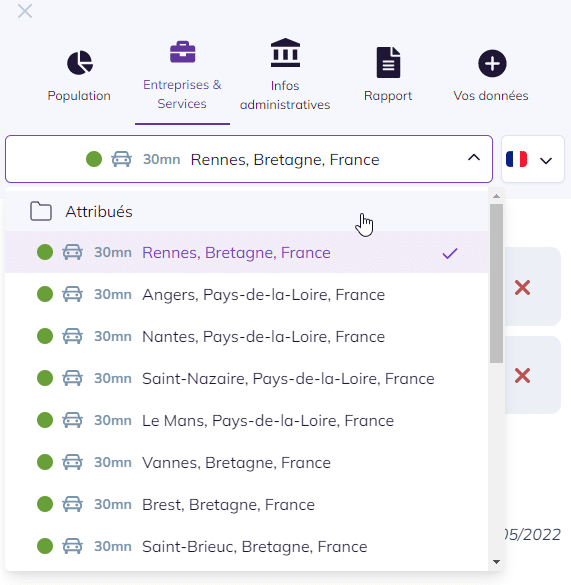Open Infos administratives building icon

click(285, 52)
